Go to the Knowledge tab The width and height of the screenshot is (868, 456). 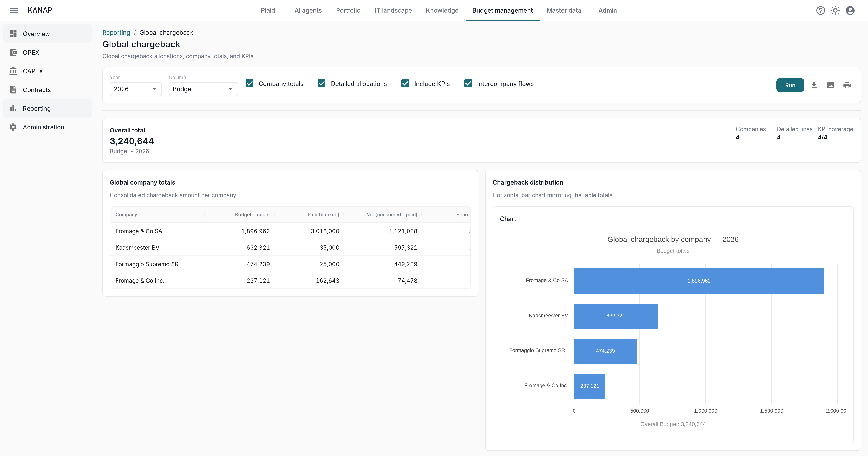coord(442,10)
